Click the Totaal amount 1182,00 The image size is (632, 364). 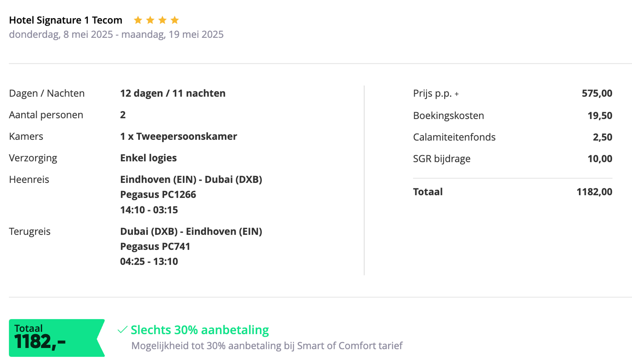click(x=594, y=192)
